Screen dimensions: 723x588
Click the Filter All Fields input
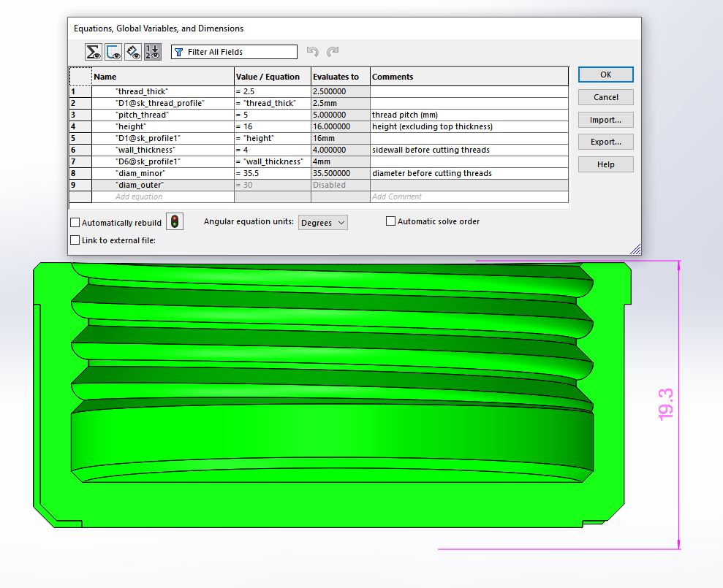[234, 52]
